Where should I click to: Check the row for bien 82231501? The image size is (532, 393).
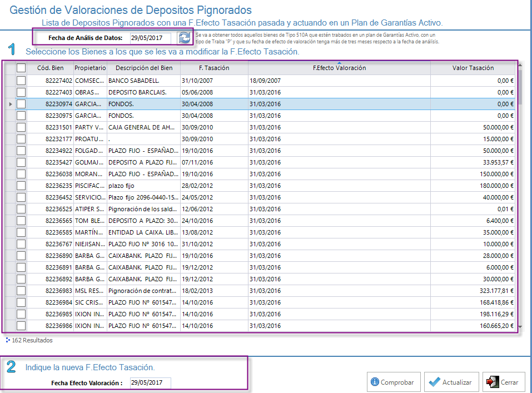(21, 127)
